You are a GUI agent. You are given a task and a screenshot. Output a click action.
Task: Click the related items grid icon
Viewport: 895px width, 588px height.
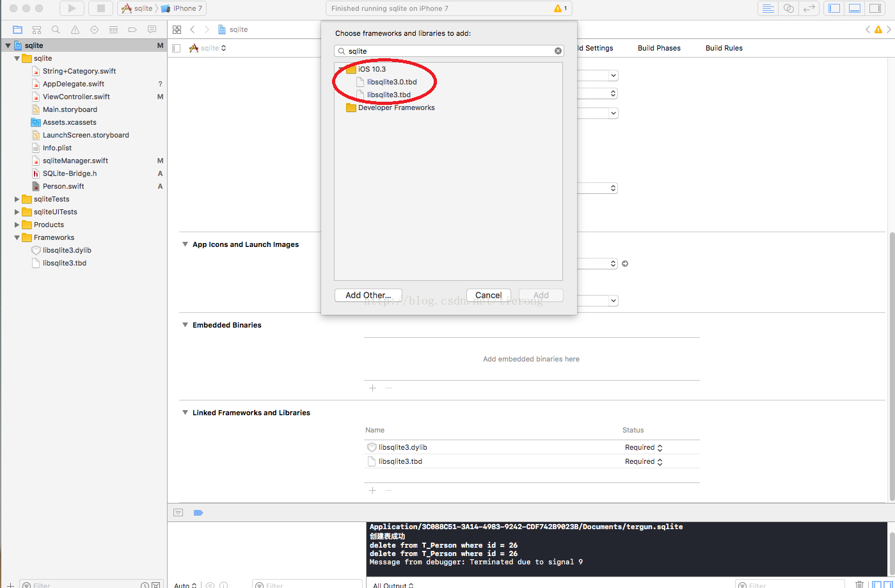tap(177, 29)
